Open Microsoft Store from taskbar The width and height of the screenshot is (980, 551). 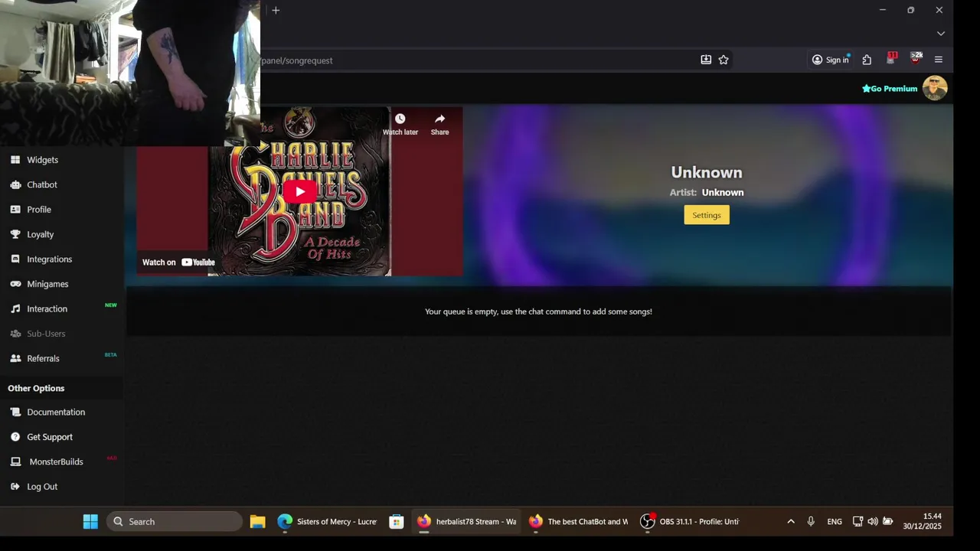396,522
